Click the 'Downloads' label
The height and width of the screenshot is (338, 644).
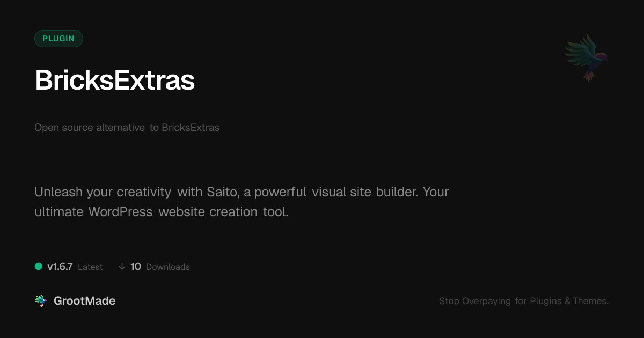[x=167, y=267]
